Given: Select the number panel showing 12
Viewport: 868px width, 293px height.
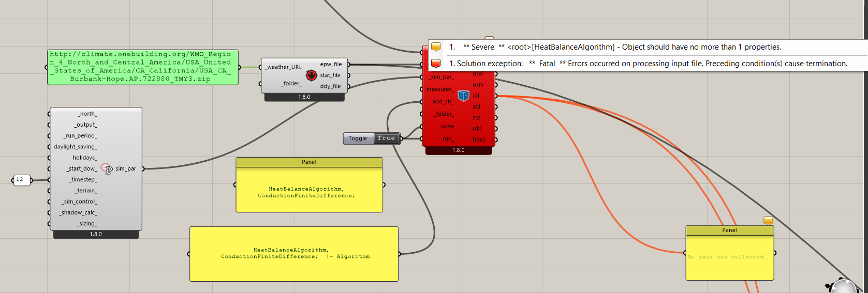Looking at the screenshot, I should (22, 180).
